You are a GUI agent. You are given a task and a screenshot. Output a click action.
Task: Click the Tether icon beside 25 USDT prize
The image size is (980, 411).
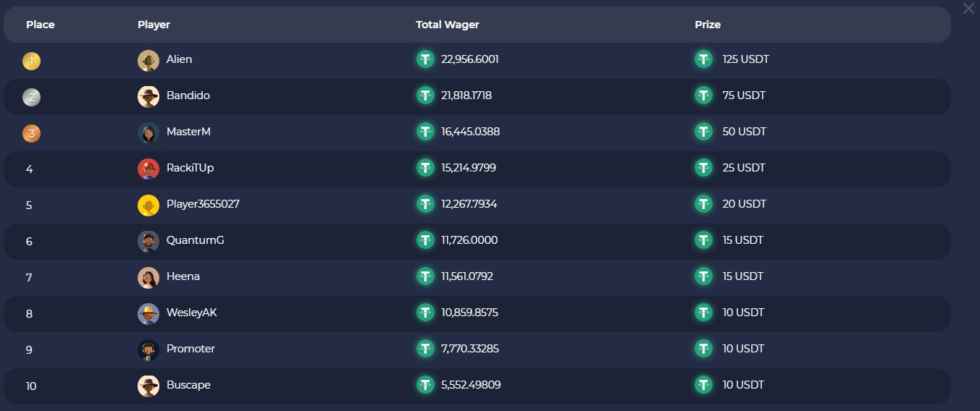click(703, 168)
